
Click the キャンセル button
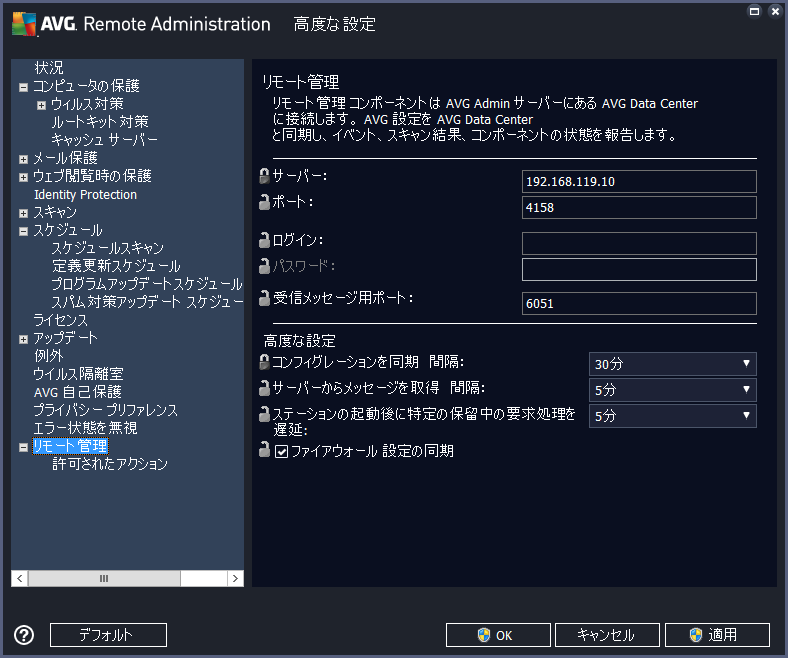pos(607,635)
